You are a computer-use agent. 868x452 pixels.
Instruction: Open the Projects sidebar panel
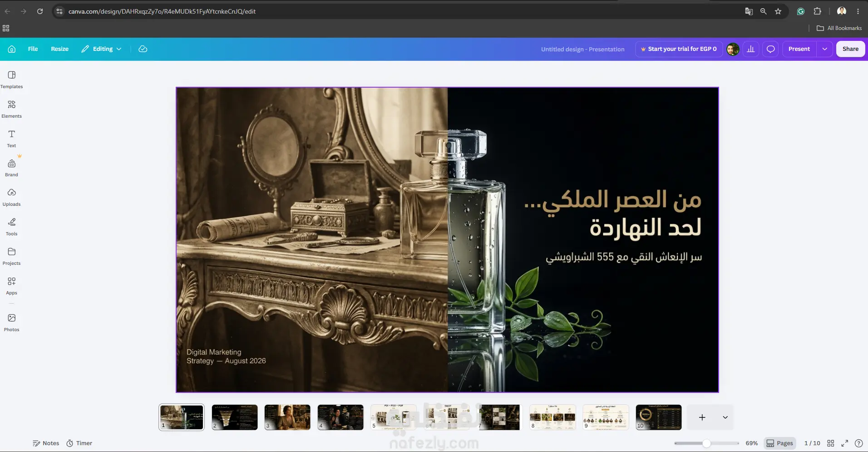click(12, 256)
